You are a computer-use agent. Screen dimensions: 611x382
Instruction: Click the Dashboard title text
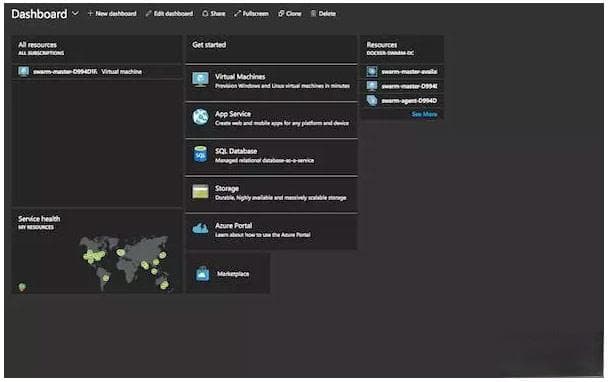pyautogui.click(x=39, y=14)
